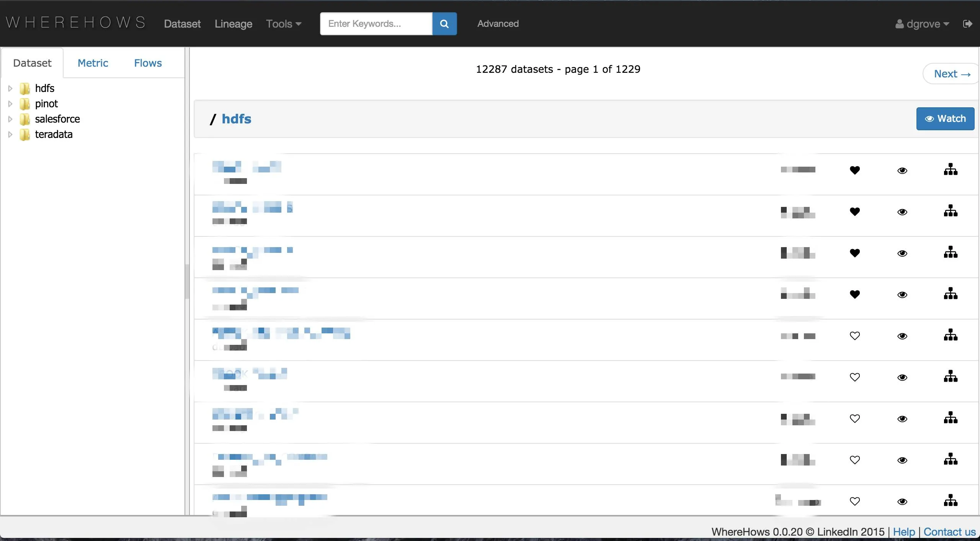Screen dimensions: 980x541
Task: Click lineage hierarchy icon in fifth dataset row
Action: (951, 335)
